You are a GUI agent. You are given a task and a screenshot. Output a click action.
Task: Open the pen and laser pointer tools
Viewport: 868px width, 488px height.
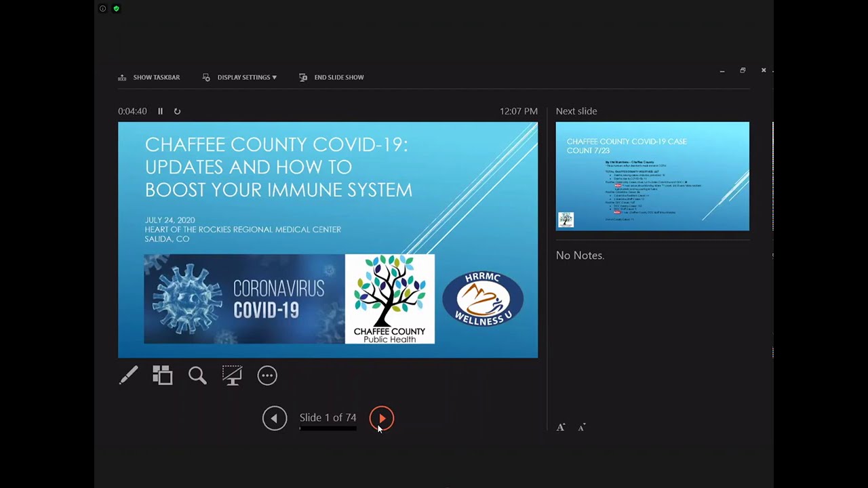tap(129, 375)
